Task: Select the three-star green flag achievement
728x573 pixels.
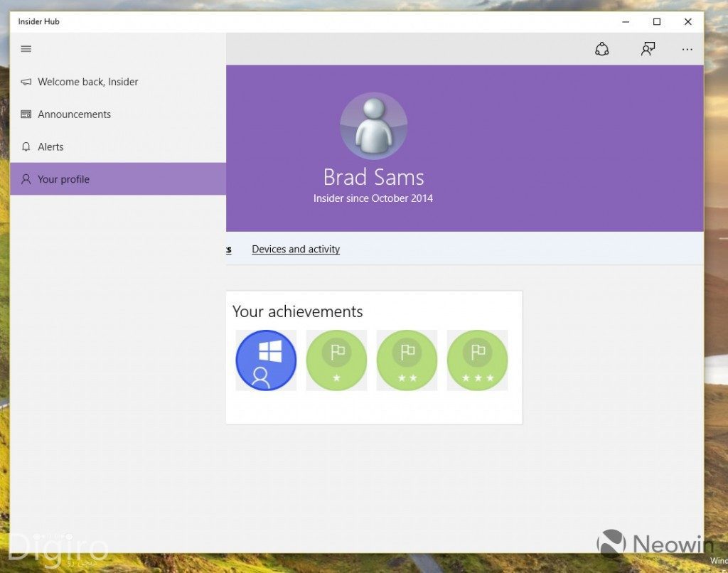Action: point(477,360)
